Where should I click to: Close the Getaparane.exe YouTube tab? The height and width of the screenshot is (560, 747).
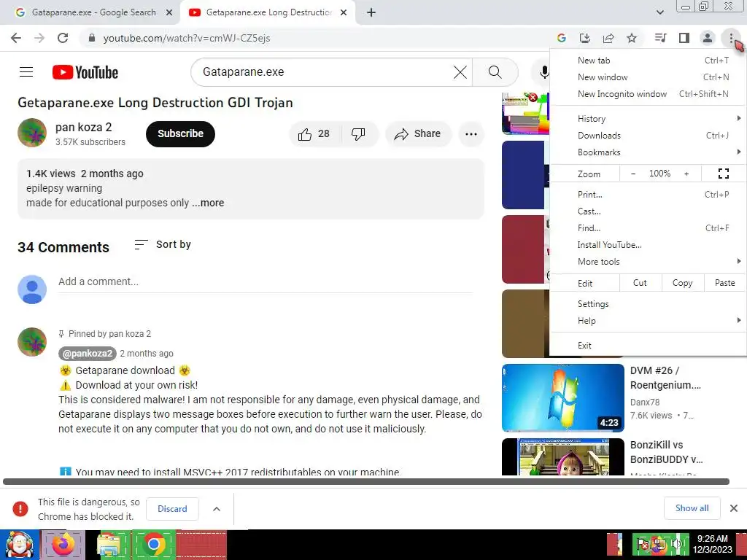[x=343, y=12]
